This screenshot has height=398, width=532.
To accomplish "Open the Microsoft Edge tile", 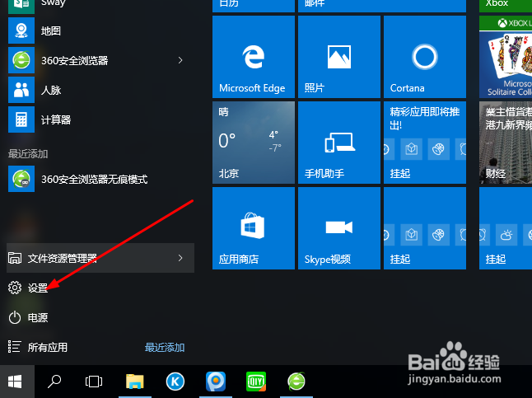I will (x=254, y=57).
